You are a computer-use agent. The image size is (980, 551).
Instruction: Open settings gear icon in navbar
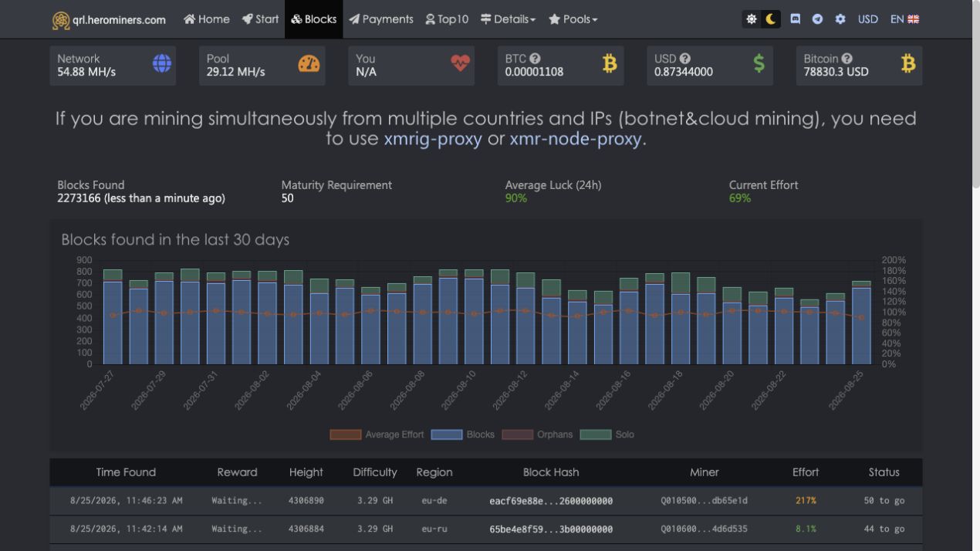point(840,19)
